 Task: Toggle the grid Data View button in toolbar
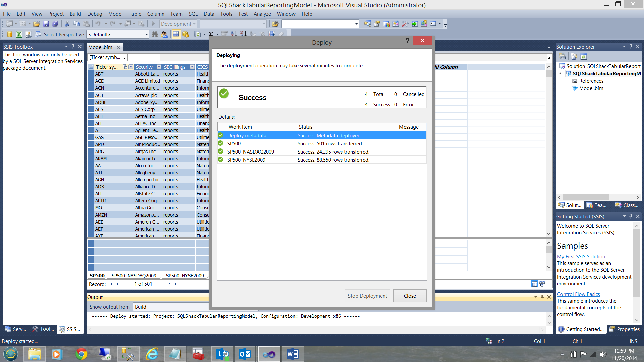click(176, 34)
